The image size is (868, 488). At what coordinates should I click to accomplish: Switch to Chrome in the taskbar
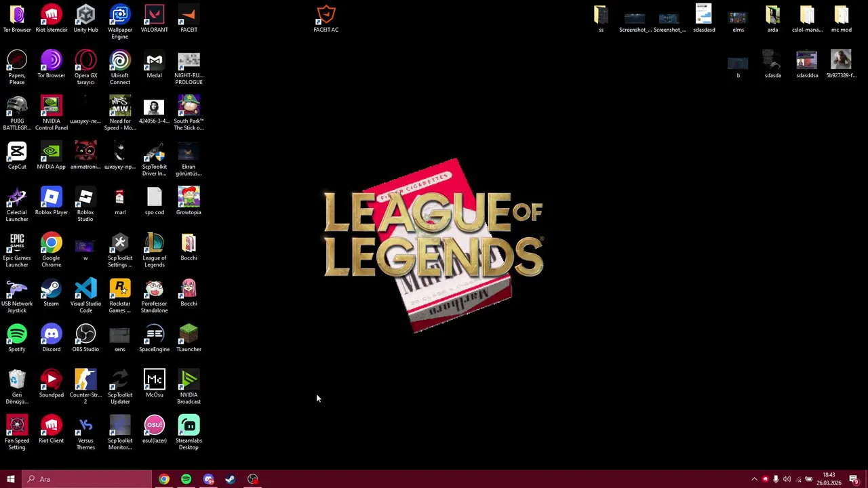164,479
